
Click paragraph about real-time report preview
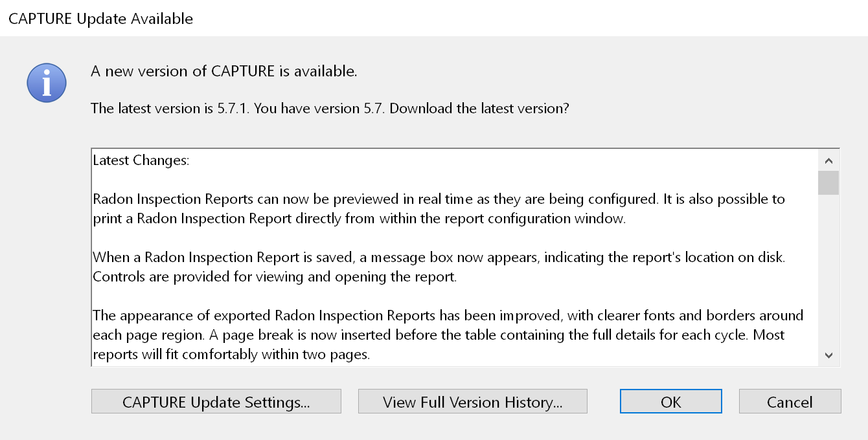[439, 199]
